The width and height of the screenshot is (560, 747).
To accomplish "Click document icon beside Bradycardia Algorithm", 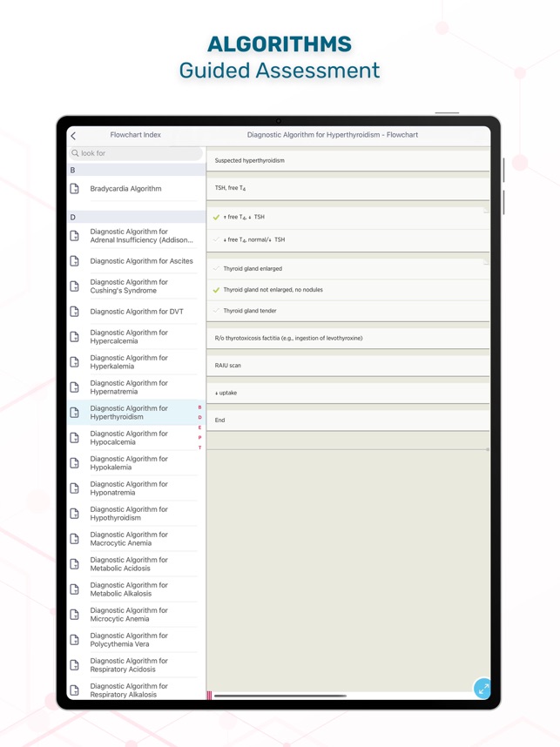I will 74,189.
